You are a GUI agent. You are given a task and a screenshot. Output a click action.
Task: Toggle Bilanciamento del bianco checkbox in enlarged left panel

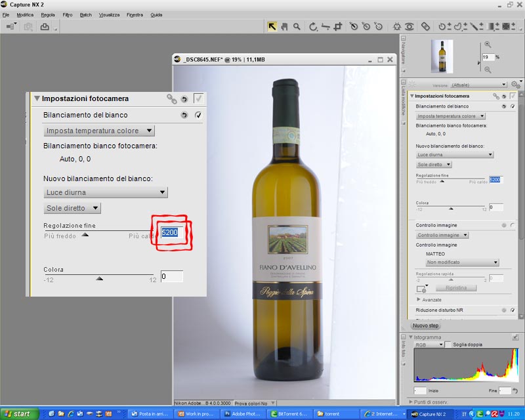(198, 115)
